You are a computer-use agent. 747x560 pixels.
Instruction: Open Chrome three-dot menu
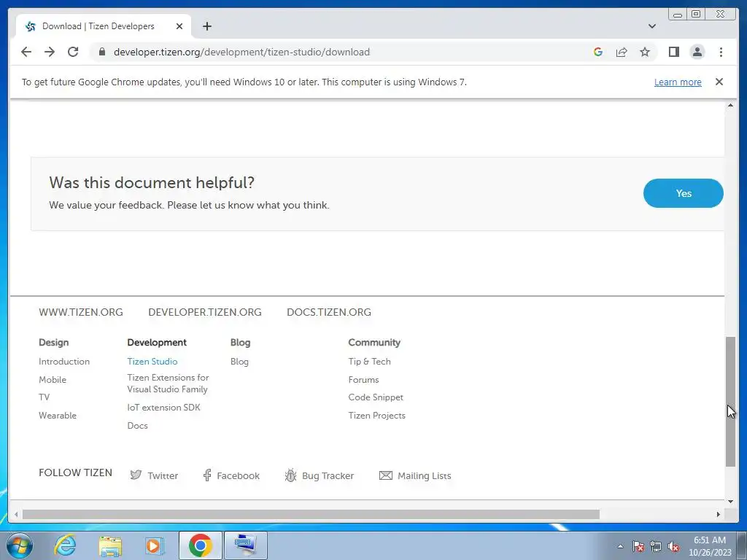721,52
